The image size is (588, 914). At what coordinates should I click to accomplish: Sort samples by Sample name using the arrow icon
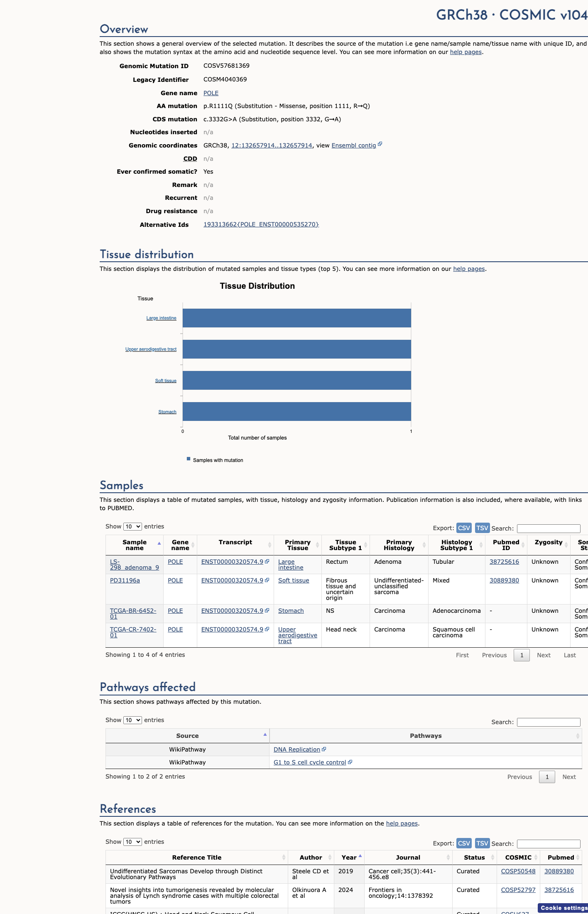[159, 543]
